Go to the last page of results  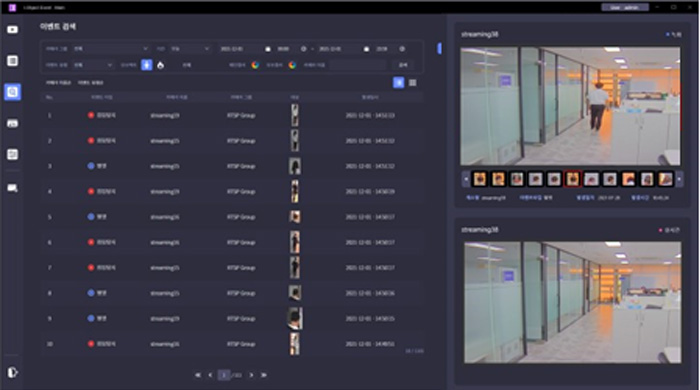[264, 375]
